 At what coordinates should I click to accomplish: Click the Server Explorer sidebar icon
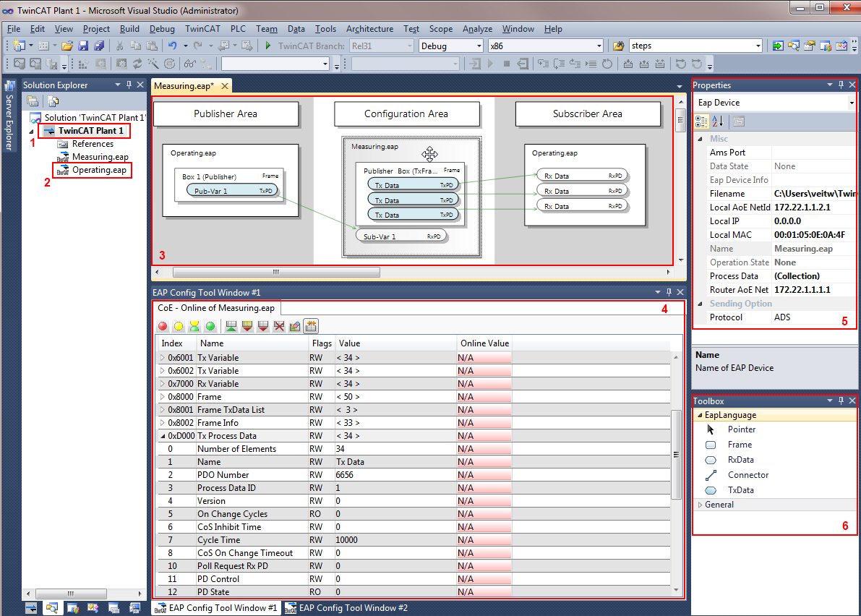click(9, 86)
